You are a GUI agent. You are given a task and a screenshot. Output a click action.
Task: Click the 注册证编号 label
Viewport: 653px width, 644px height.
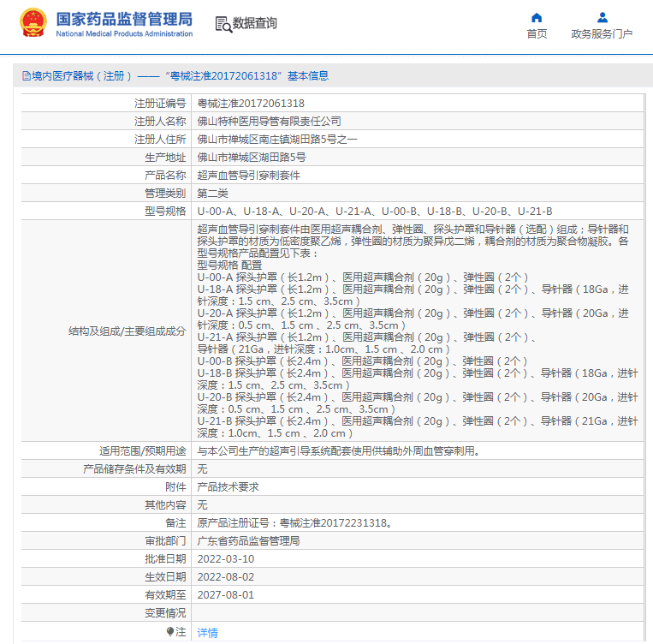pyautogui.click(x=160, y=104)
